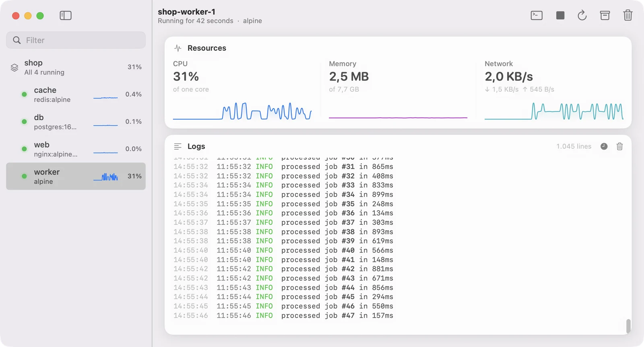Click the 0.4% value in cache row
Image resolution: width=644 pixels, height=347 pixels.
134,94
